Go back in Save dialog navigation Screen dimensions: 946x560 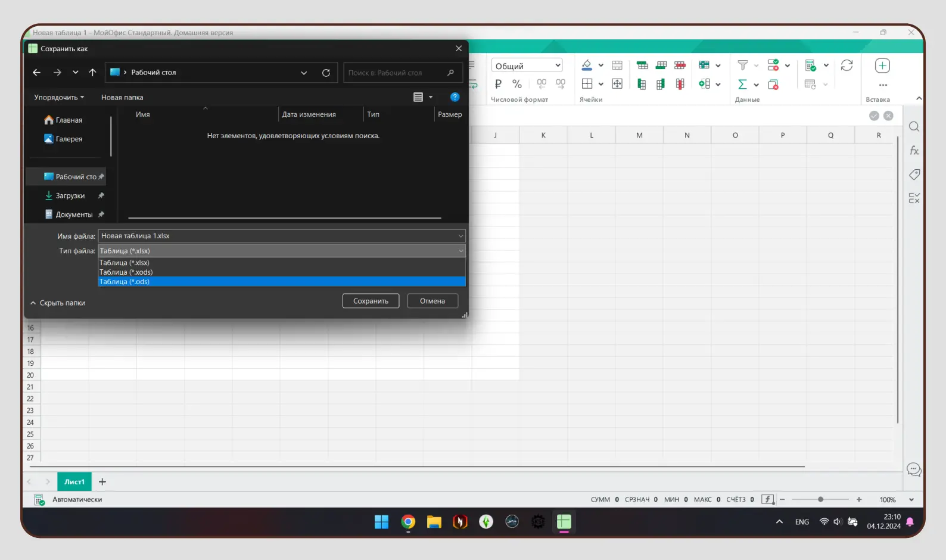(36, 72)
